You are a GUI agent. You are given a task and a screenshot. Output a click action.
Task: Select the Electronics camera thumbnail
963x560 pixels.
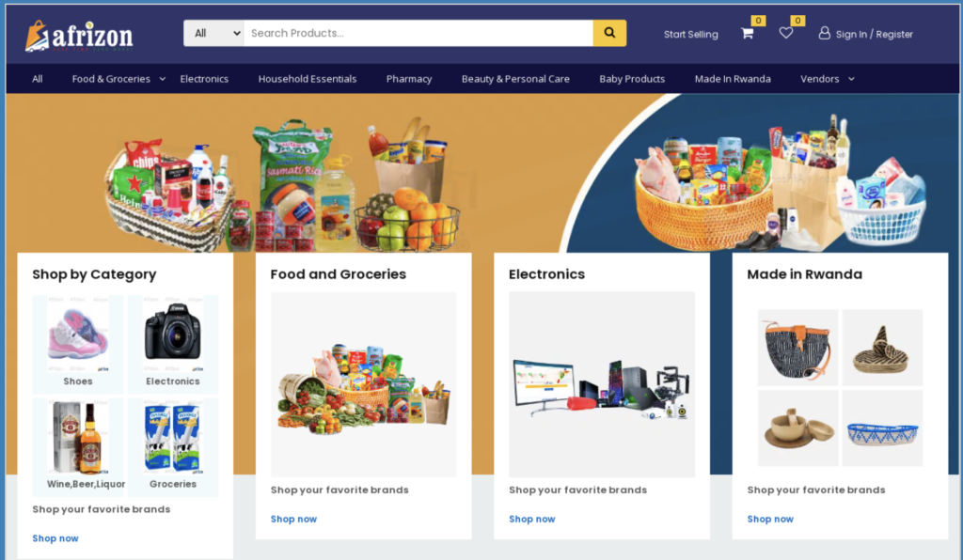[173, 333]
